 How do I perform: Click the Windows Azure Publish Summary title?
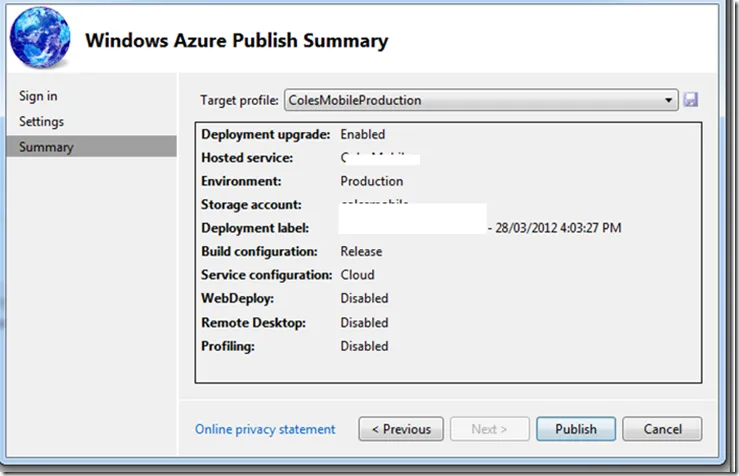[236, 41]
